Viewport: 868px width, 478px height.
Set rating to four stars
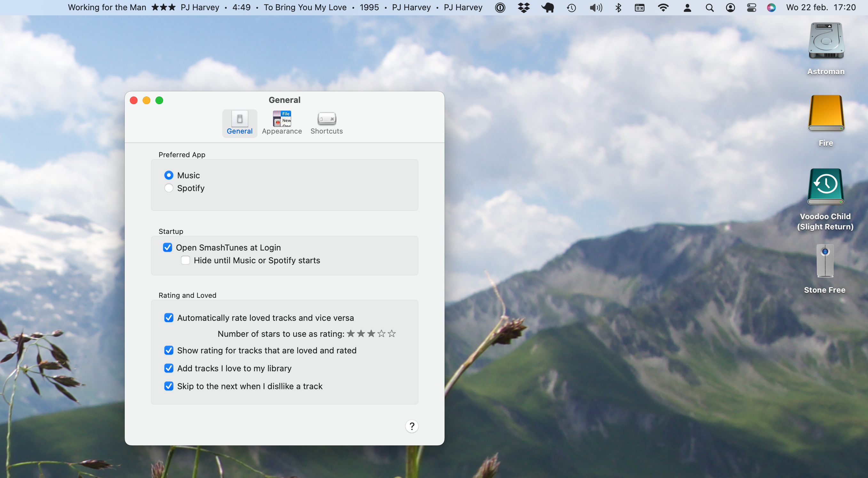point(382,334)
